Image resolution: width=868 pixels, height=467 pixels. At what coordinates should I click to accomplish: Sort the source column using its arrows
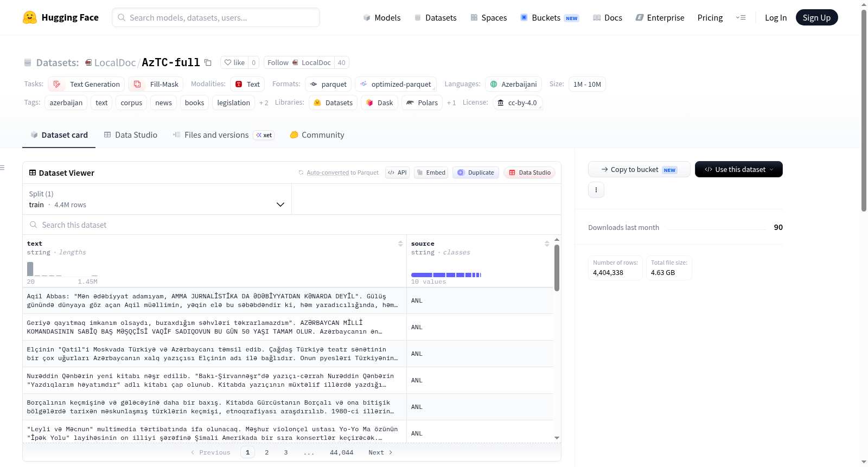[547, 244]
